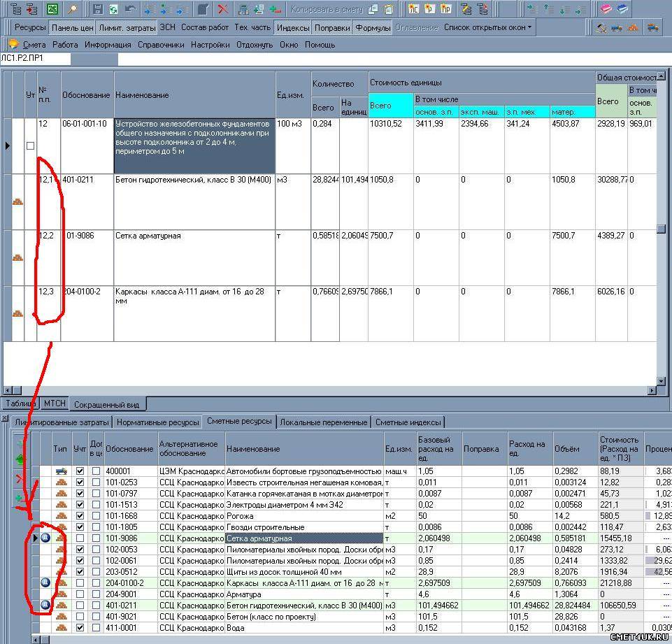Screen dimensions: 672x644
Task: Check the Учт checkbox for 204-9001 Арматура
Action: (x=80, y=594)
